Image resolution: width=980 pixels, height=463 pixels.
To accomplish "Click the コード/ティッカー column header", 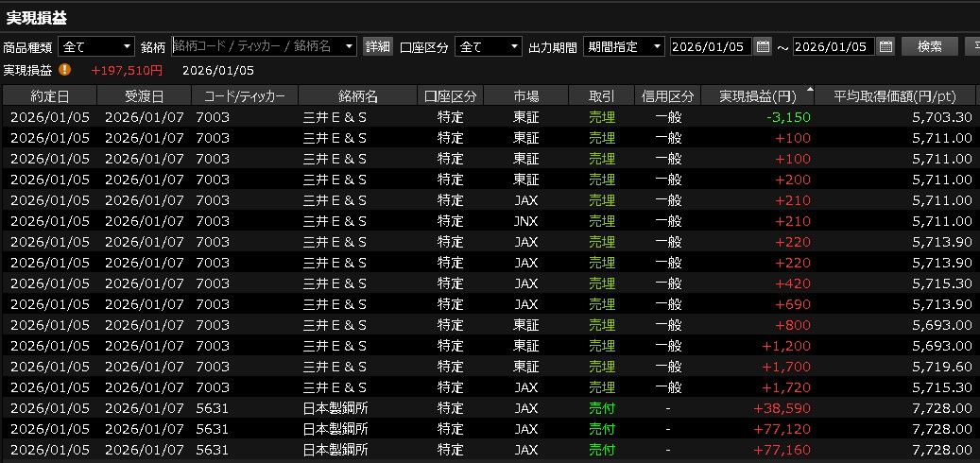I will pyautogui.click(x=244, y=96).
